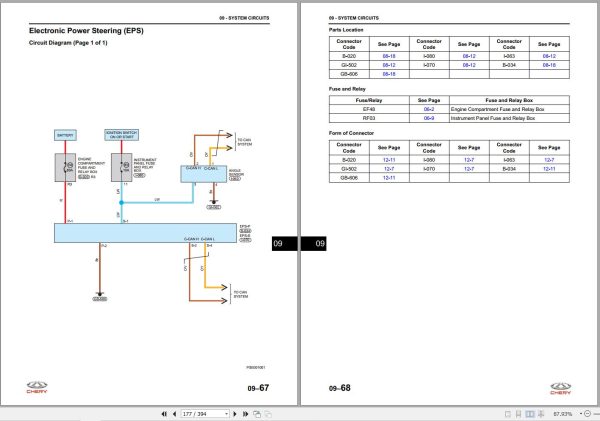Click the 'Fuse and Relay Box' column header
This screenshot has width=600, height=421.
pos(509,100)
